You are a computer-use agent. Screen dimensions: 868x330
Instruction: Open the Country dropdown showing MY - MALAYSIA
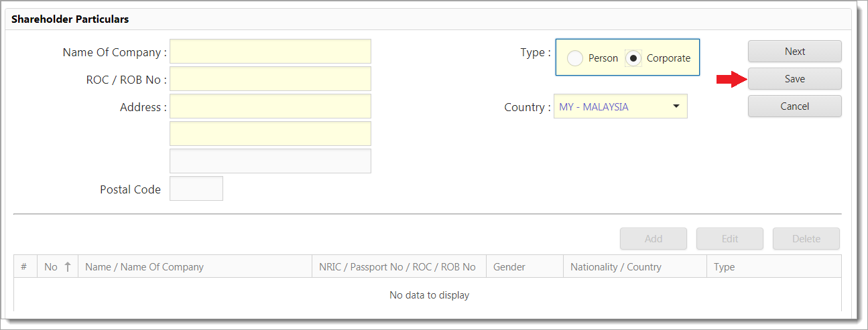click(620, 106)
